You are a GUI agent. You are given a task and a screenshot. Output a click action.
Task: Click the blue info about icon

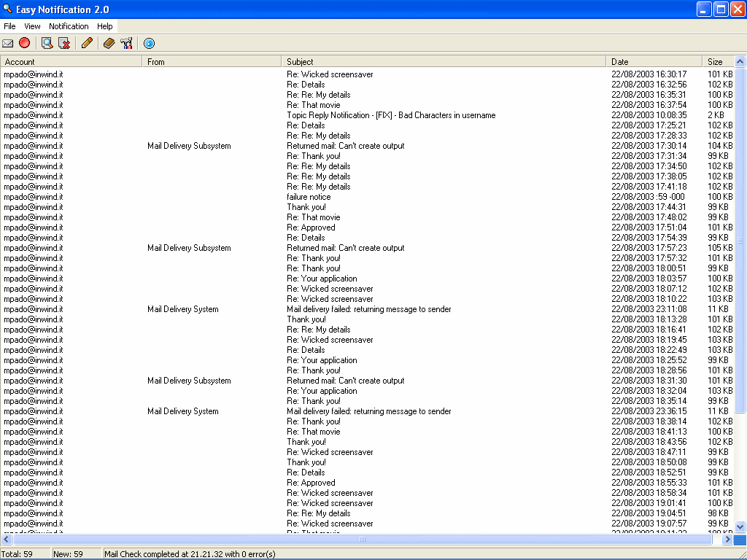tap(149, 43)
